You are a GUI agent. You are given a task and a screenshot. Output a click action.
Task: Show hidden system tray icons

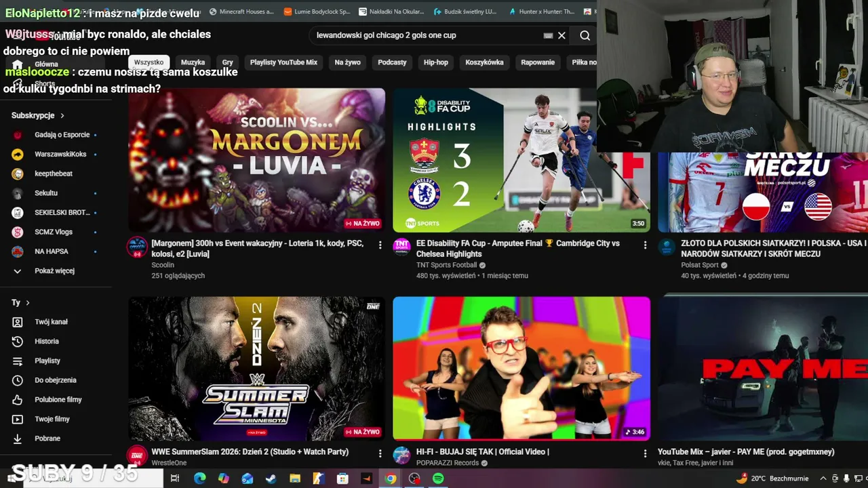point(824,479)
